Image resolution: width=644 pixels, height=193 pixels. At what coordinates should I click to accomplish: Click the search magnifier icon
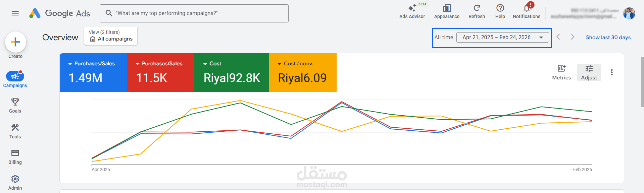pyautogui.click(x=109, y=13)
